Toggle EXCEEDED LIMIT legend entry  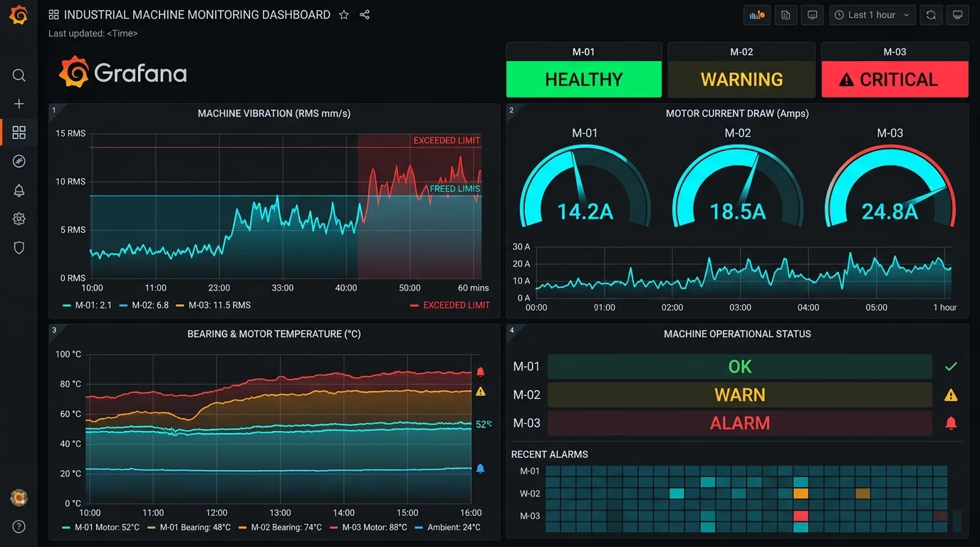click(450, 306)
